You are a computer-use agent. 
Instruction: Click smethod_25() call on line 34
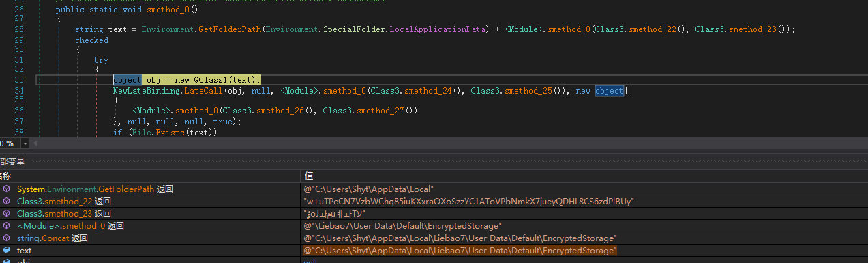pyautogui.click(x=516, y=91)
